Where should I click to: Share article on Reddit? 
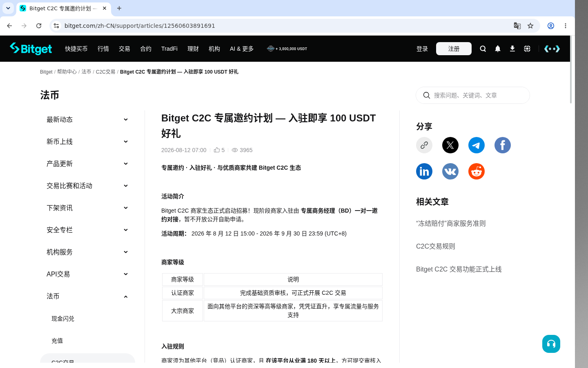click(x=477, y=171)
